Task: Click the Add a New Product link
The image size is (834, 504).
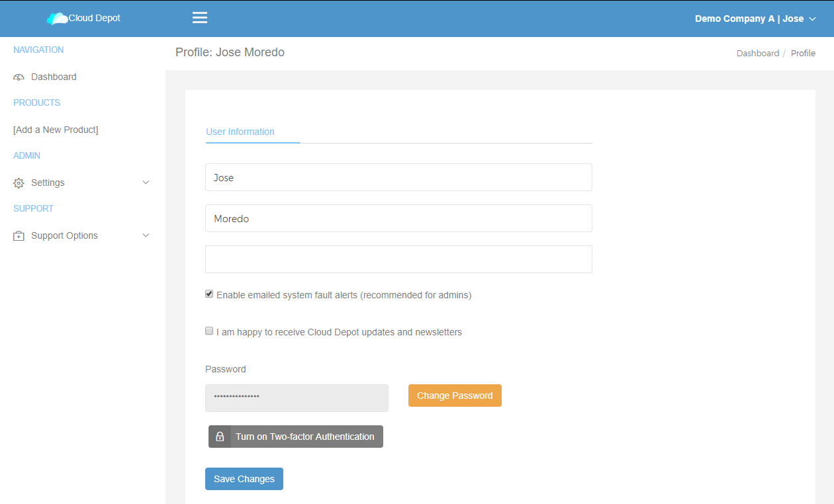Action: click(x=56, y=129)
